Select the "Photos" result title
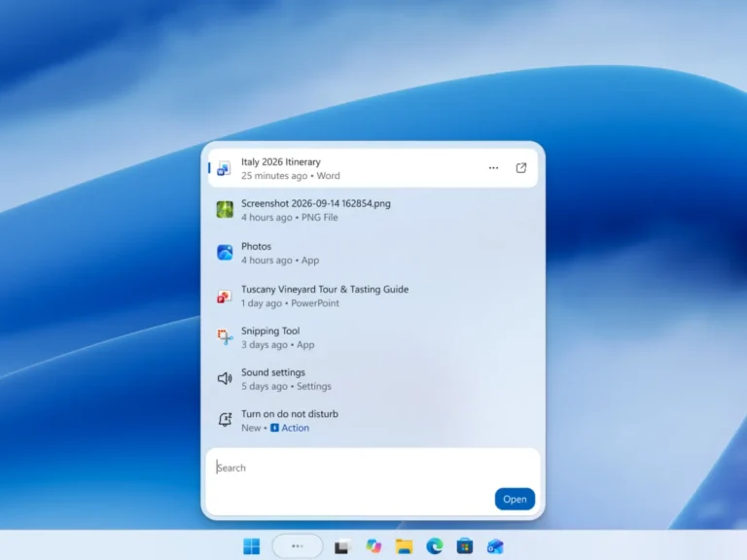 [x=256, y=247]
